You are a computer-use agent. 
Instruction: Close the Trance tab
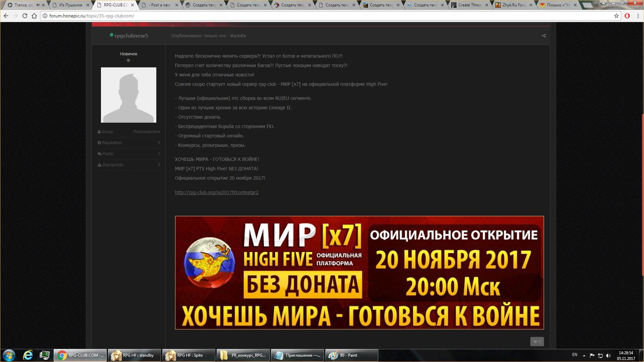(x=43, y=5)
